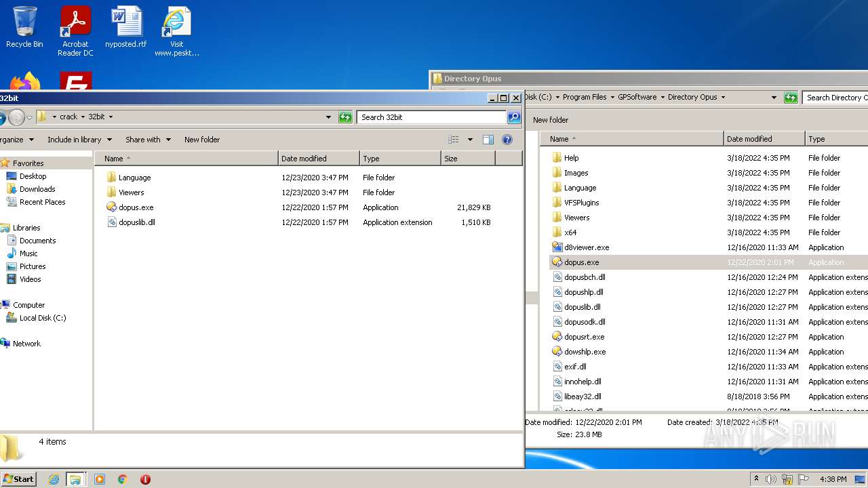Click New folder in 32bit window toolbar
This screenshot has height=488, width=868.
click(x=202, y=140)
